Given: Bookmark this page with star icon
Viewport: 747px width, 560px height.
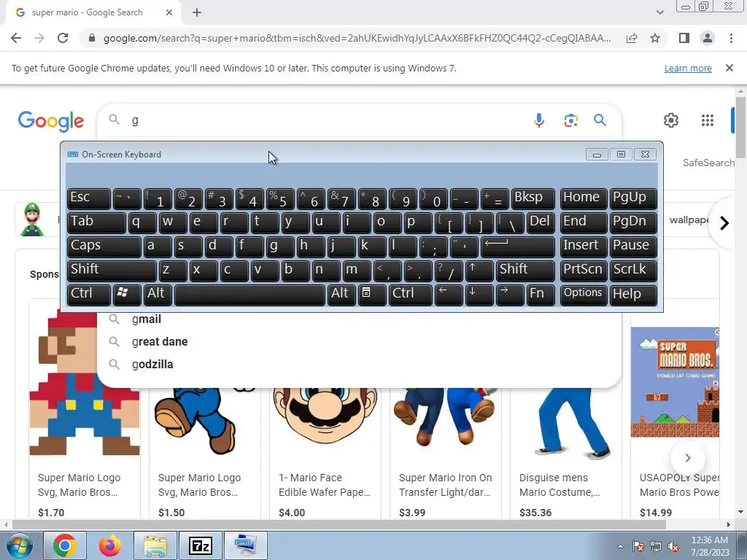Looking at the screenshot, I should [x=655, y=38].
